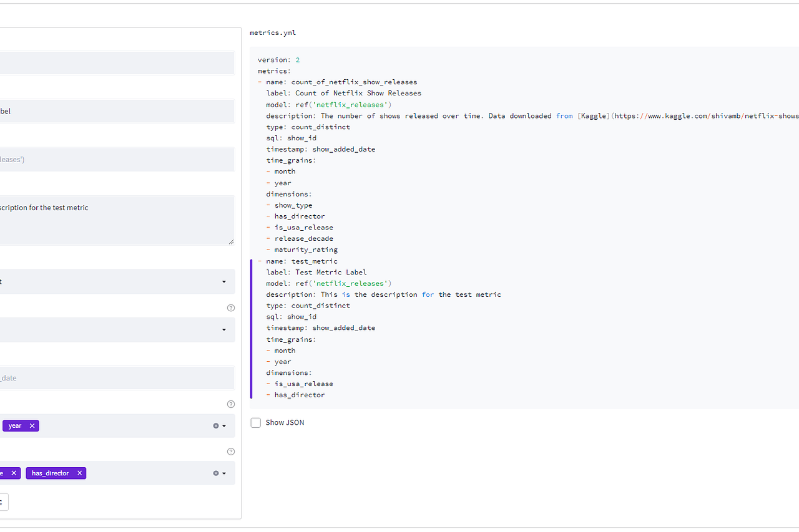This screenshot has height=532, width=799.
Task: Open the help icon above the dimensions selector
Action: (230, 451)
